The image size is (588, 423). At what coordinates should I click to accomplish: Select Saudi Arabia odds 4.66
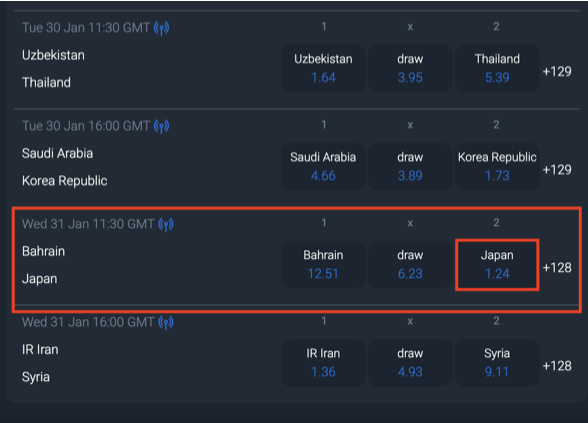(323, 166)
